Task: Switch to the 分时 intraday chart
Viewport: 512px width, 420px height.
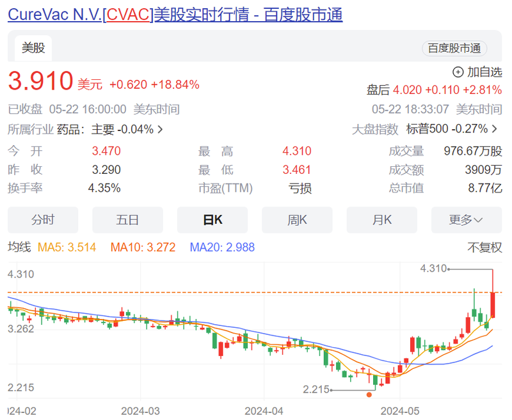Action: point(43,220)
